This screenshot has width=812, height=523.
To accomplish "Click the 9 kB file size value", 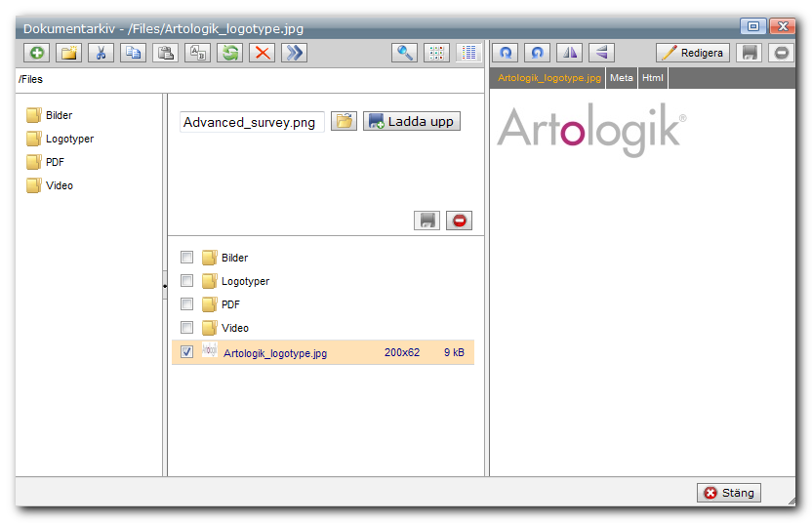I will 454,352.
